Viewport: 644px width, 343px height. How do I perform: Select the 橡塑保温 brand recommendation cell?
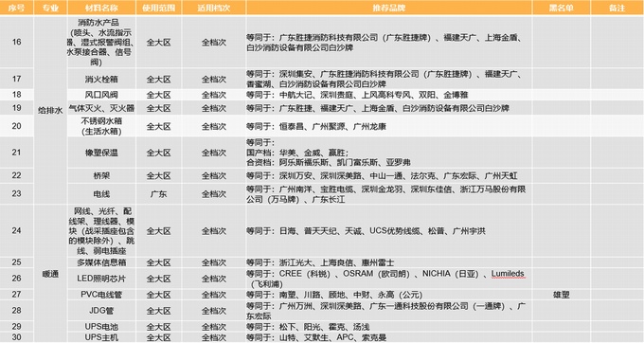click(x=389, y=153)
